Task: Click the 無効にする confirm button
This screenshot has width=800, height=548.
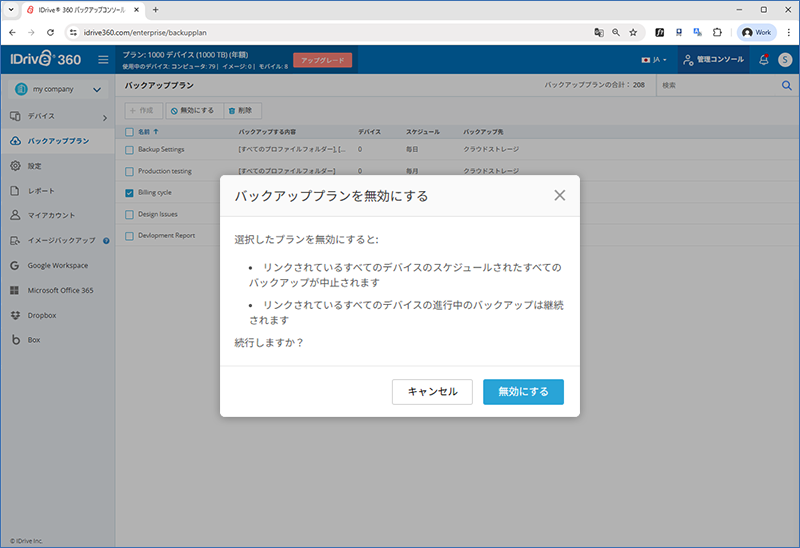Action: pos(523,392)
